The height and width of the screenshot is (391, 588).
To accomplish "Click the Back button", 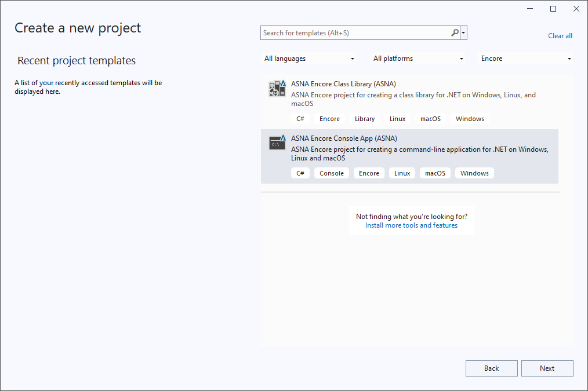I will pyautogui.click(x=491, y=368).
